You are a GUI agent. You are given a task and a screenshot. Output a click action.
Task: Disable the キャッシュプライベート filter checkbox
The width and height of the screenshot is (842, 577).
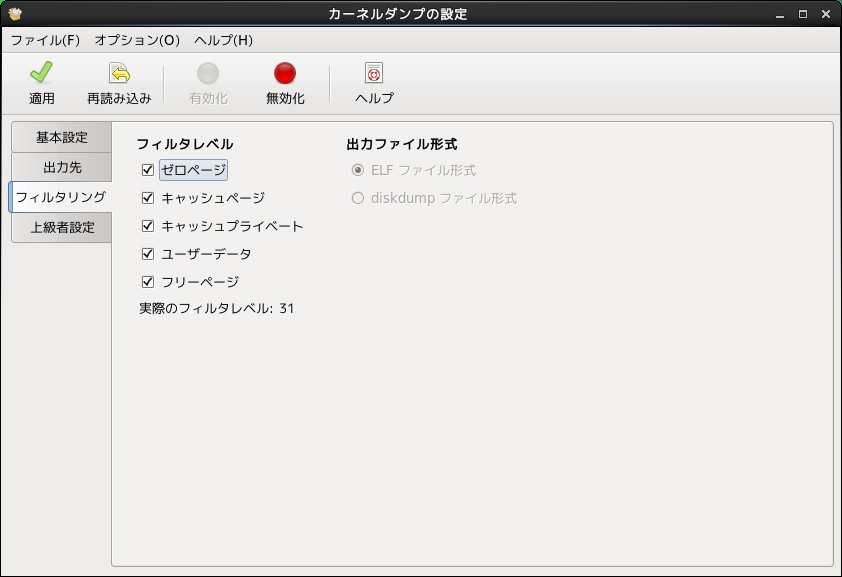point(148,226)
